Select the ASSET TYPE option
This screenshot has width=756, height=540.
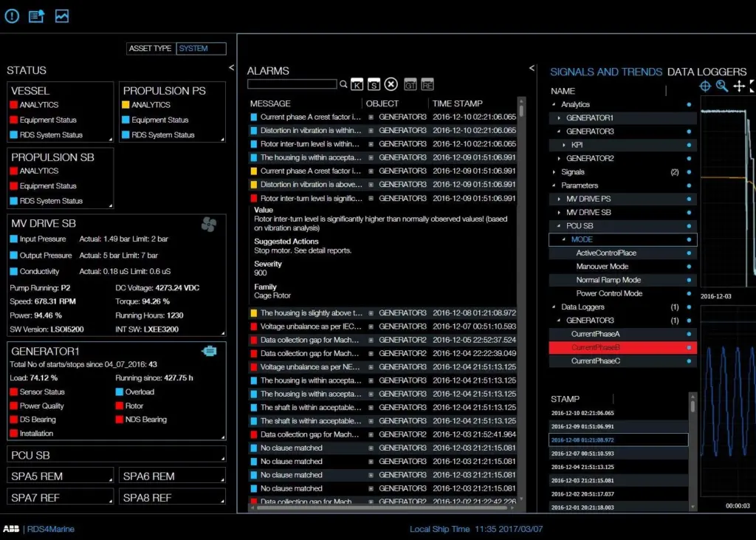[151, 48]
